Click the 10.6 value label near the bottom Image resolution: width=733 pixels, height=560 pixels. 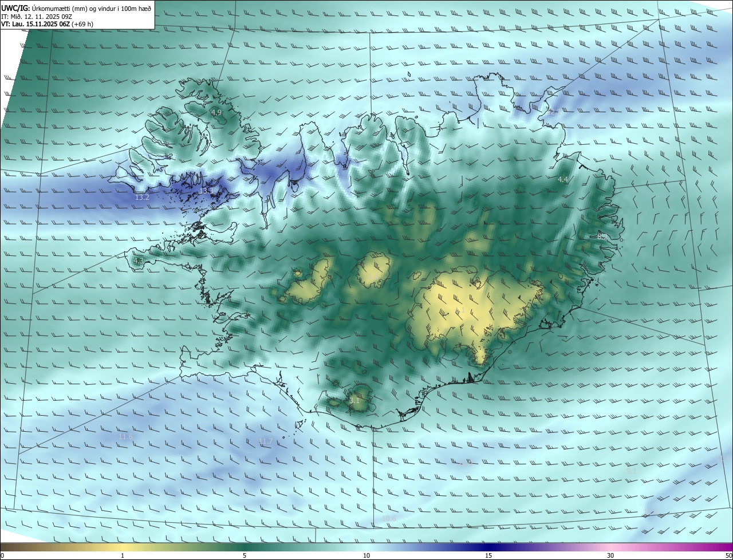pyautogui.click(x=389, y=519)
